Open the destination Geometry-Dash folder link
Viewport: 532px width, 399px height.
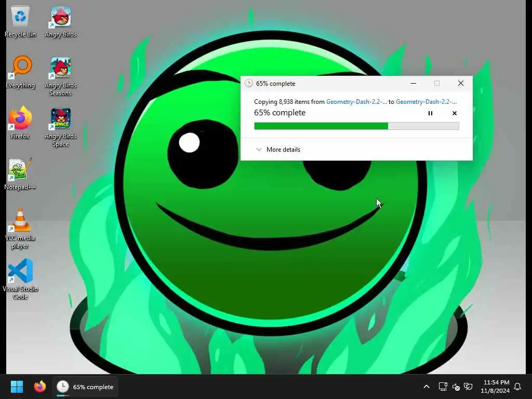coord(426,102)
